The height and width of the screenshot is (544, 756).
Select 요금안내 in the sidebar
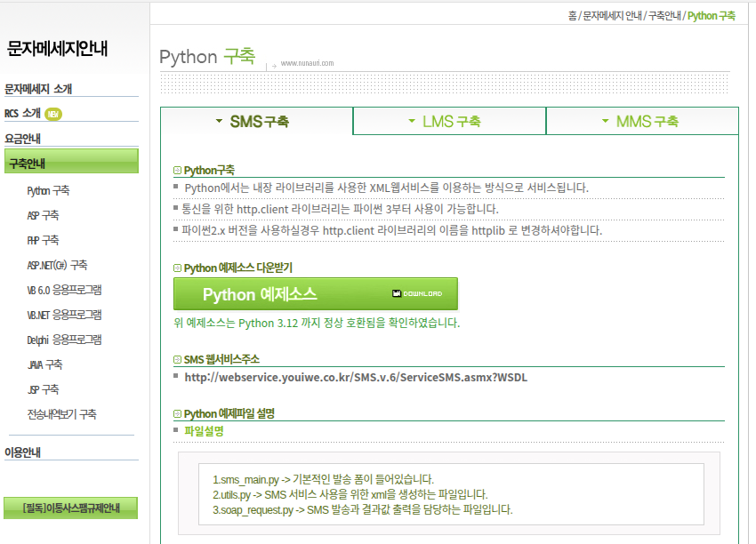click(x=23, y=139)
